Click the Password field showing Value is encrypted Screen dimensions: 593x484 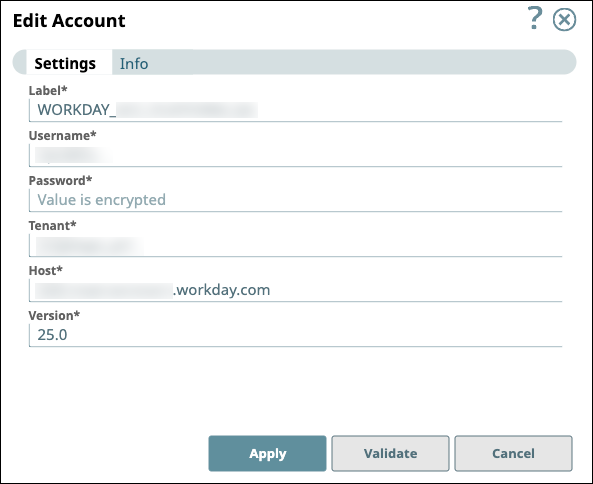point(295,200)
